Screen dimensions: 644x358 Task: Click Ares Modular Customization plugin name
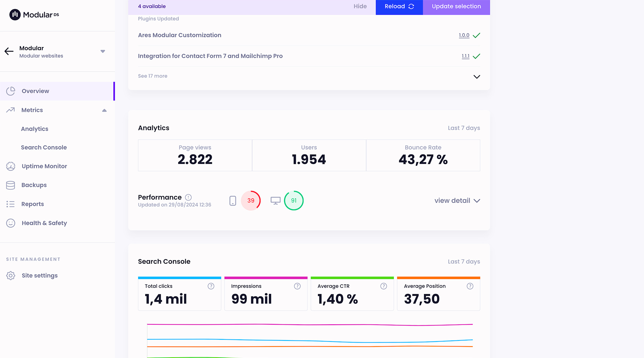pyautogui.click(x=180, y=35)
